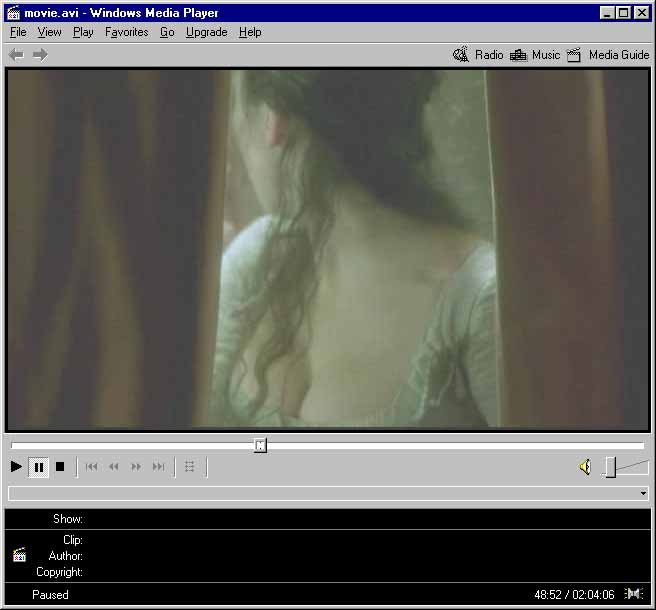Click the Forward arrow in the toolbar
Viewport: 656px width, 610px height.
(x=40, y=54)
